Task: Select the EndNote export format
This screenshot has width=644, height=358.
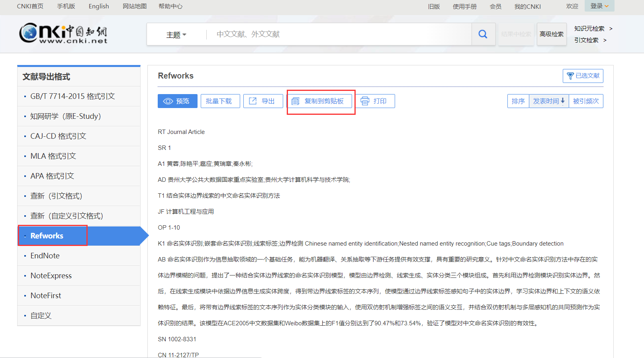Action: 79,256
